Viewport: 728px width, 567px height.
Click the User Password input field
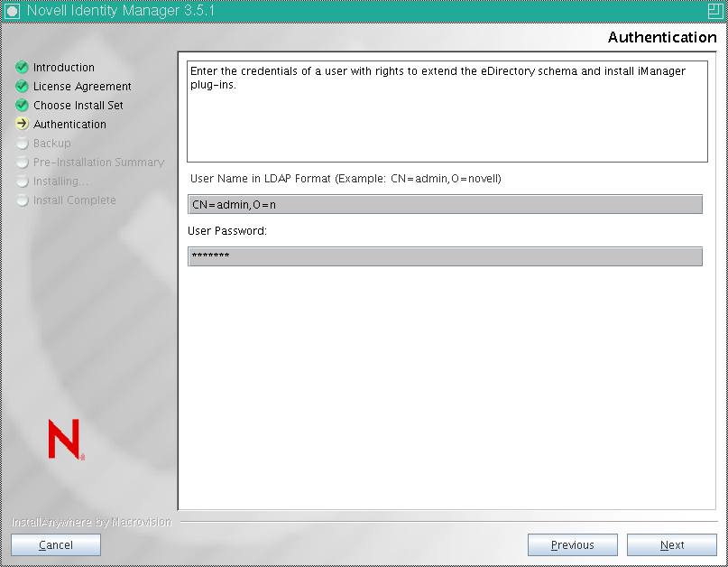pos(444,256)
